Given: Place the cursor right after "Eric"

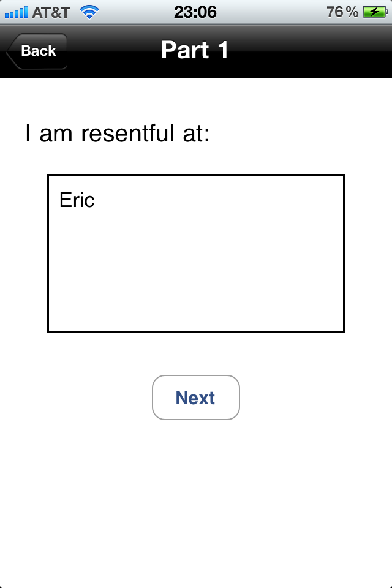Looking at the screenshot, I should tap(96, 200).
